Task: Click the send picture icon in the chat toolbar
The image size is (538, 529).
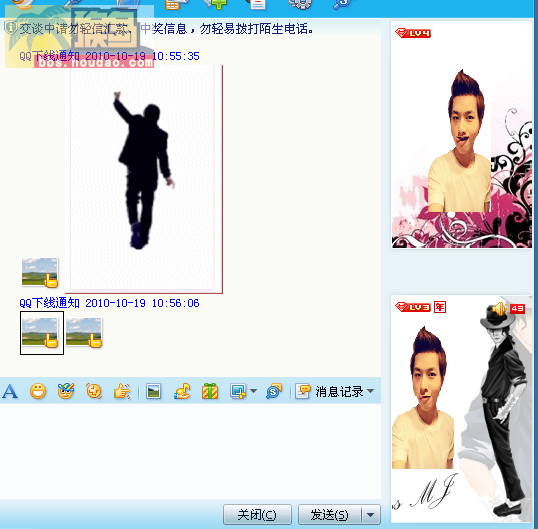Action: click(x=153, y=391)
